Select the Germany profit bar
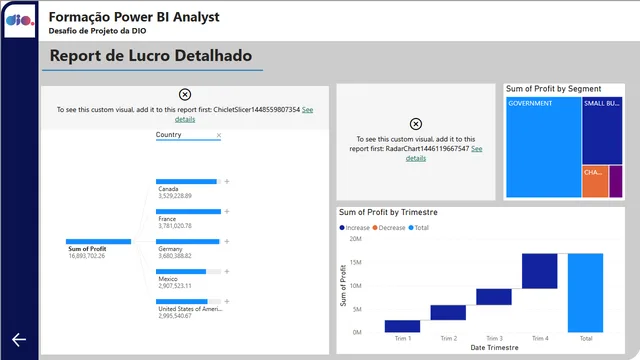Screen dimensions: 640x360 click(x=187, y=241)
